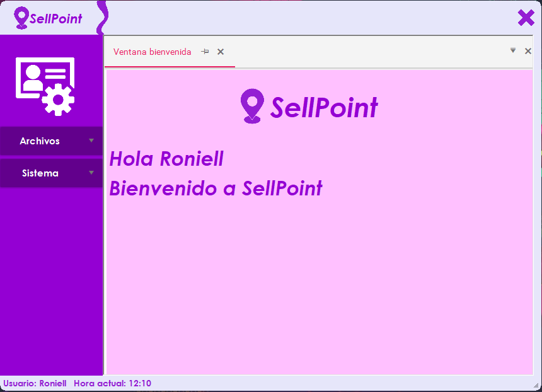Close the application with the purple X
The height and width of the screenshot is (392, 542).
click(526, 18)
